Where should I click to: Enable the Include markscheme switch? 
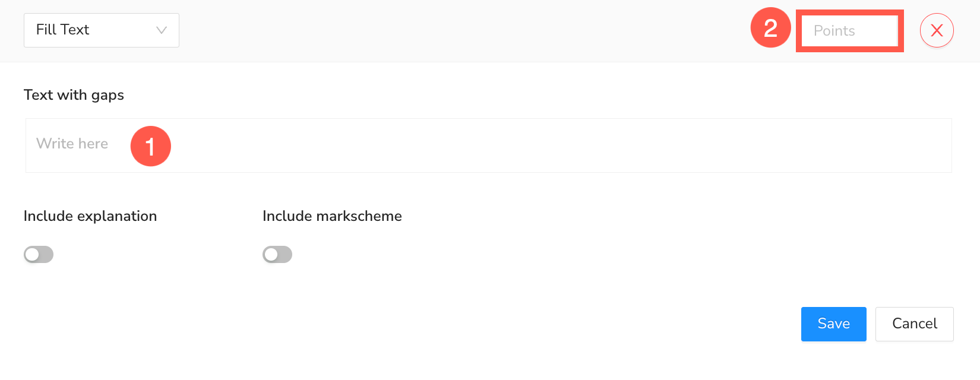[277, 255]
